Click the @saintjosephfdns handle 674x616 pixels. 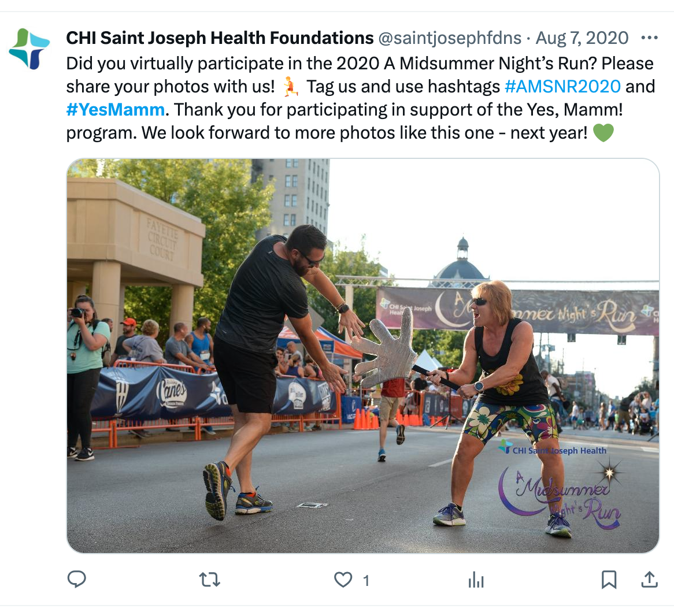point(450,38)
